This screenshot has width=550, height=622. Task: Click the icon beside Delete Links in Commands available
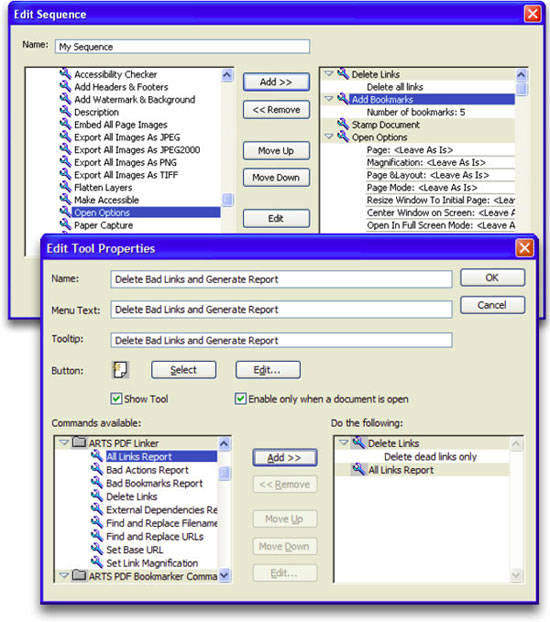coord(97,495)
